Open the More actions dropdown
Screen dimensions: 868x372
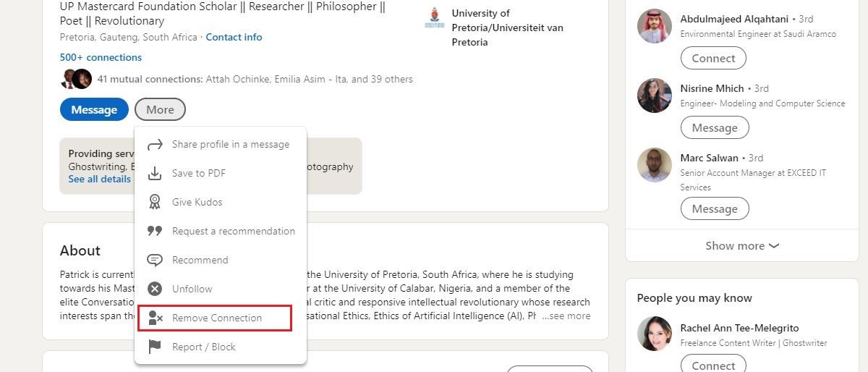160,110
